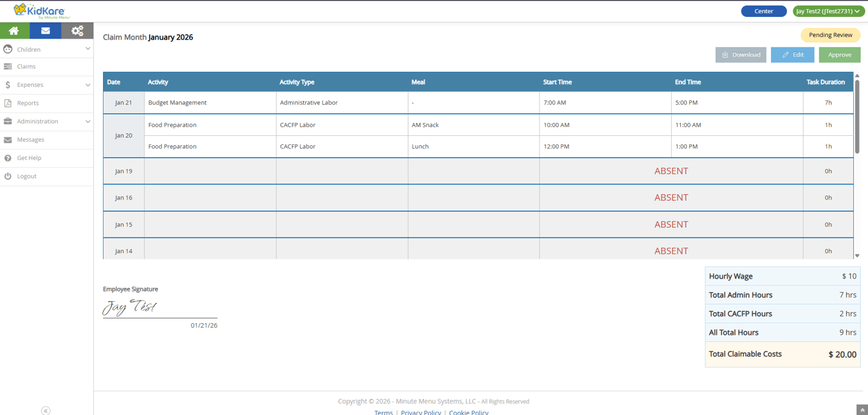Click the Get Help question mark icon
Viewport: 868px width, 415px height.
point(8,158)
